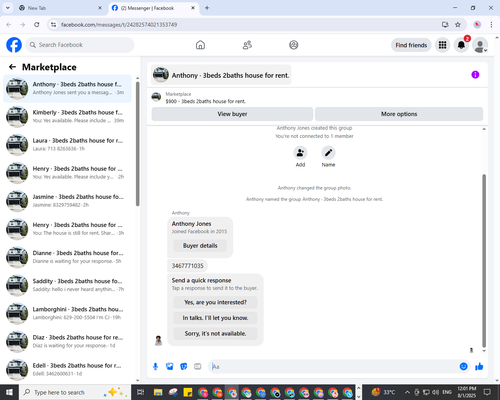Click the browser back arrow
The image size is (500, 400).
click(x=9, y=25)
